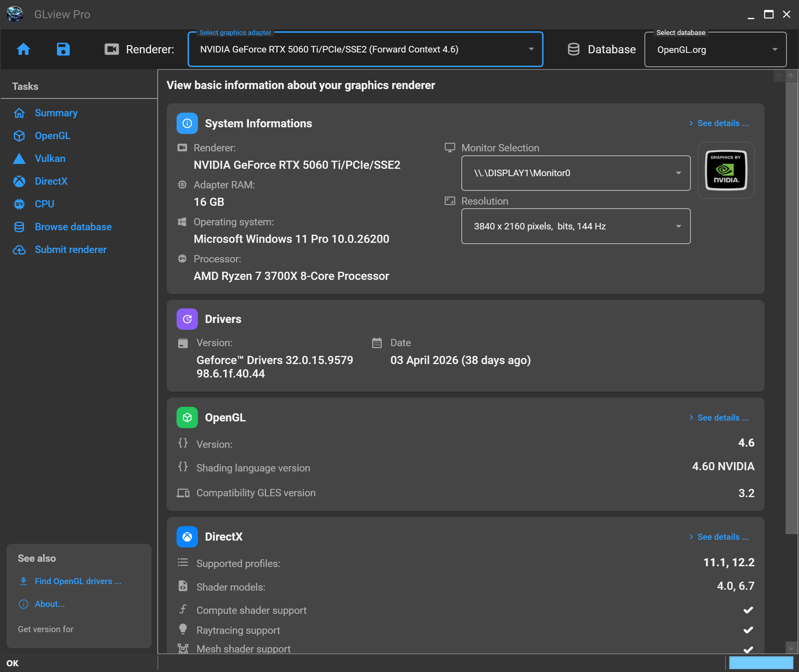
Task: Click the Renderer camera icon in toolbar
Action: click(111, 49)
